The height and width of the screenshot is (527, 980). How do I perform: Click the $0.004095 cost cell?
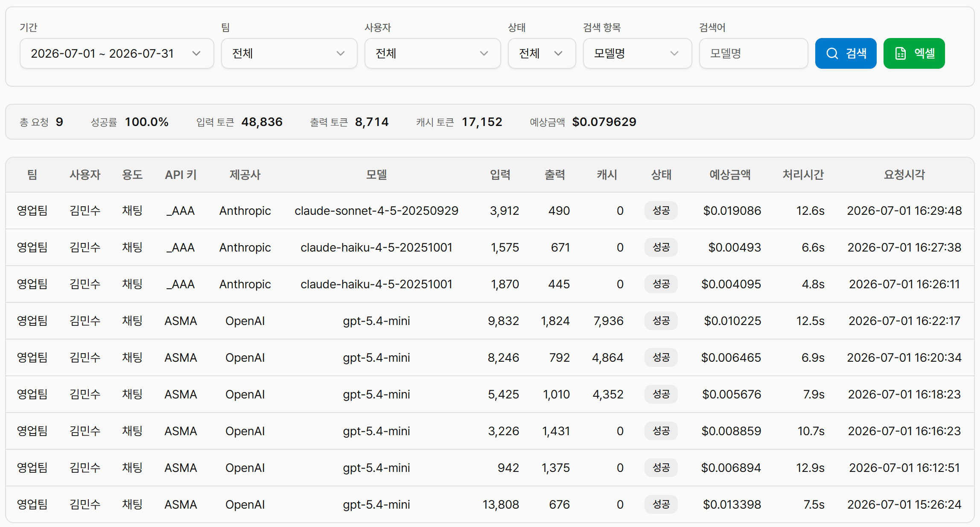pos(731,284)
